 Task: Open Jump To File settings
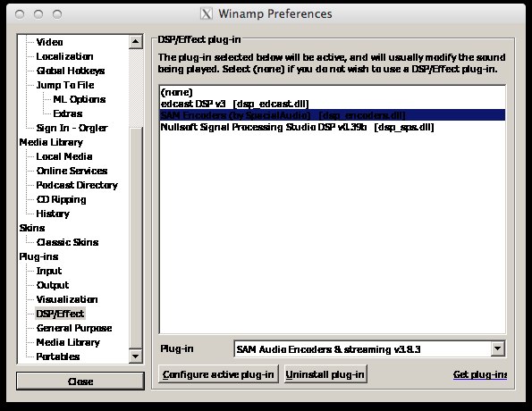tap(65, 85)
